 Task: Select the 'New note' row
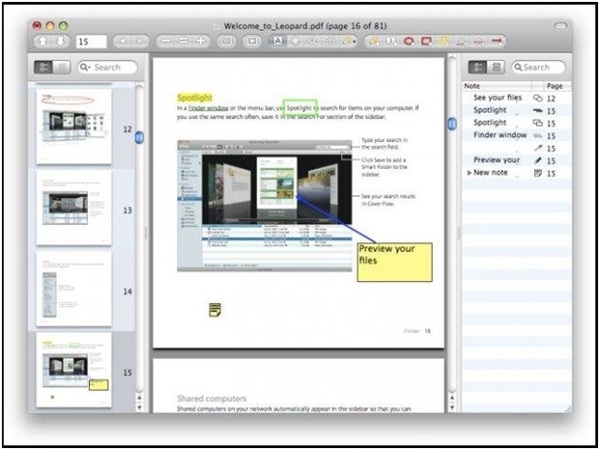pyautogui.click(x=517, y=173)
